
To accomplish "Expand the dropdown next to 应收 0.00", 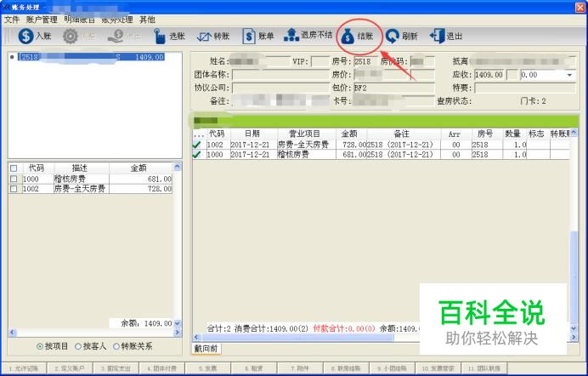I will pos(569,75).
